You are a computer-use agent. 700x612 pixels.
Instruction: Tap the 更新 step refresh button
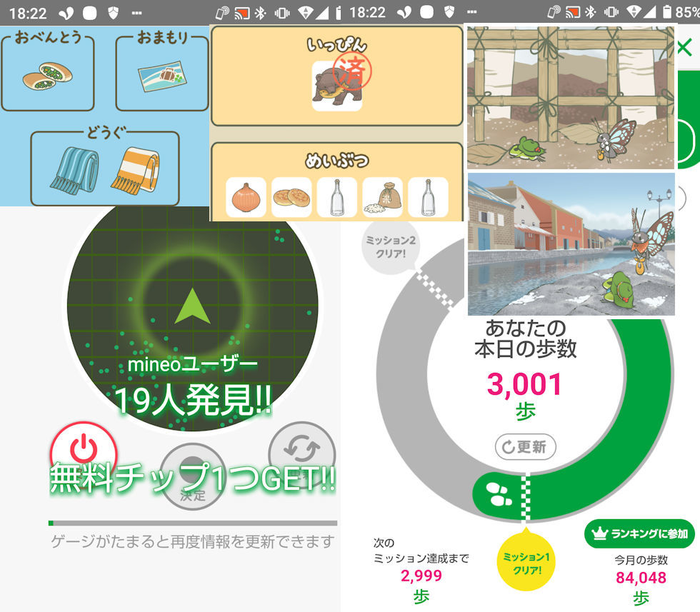pos(526,446)
